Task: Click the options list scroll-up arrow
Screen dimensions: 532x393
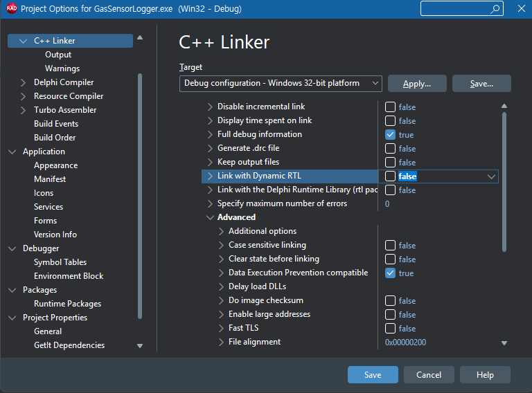Action: (504, 106)
